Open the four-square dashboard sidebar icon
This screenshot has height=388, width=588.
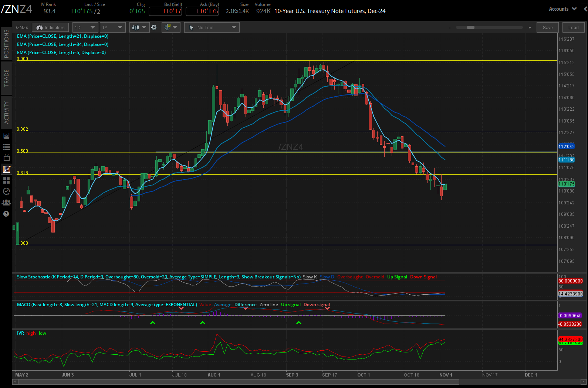(6, 180)
